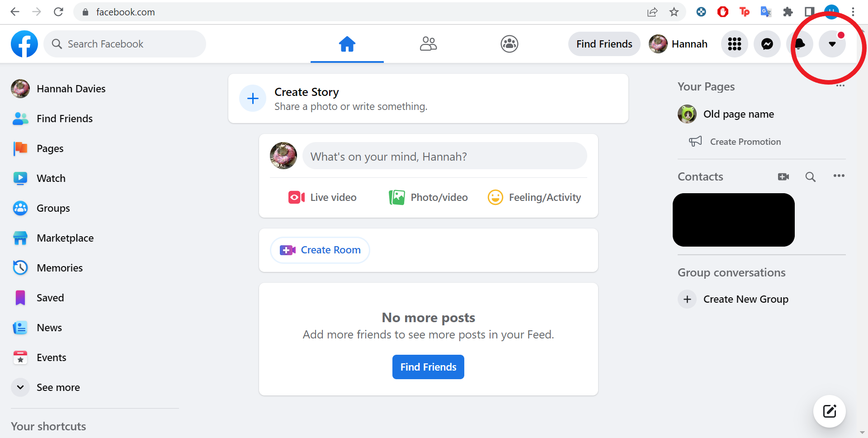Toggle the Chrome side panel icon
The width and height of the screenshot is (868, 438).
pos(810,12)
